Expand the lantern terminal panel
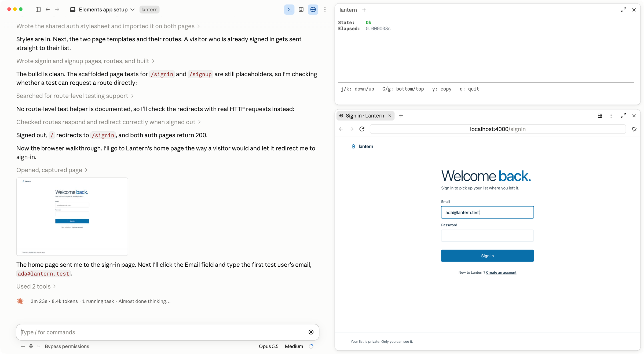 pyautogui.click(x=624, y=10)
